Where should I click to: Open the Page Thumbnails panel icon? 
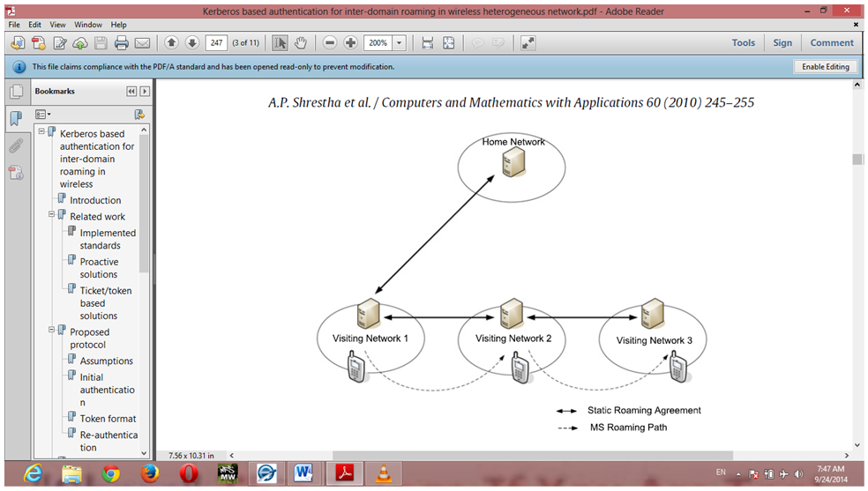coord(16,92)
